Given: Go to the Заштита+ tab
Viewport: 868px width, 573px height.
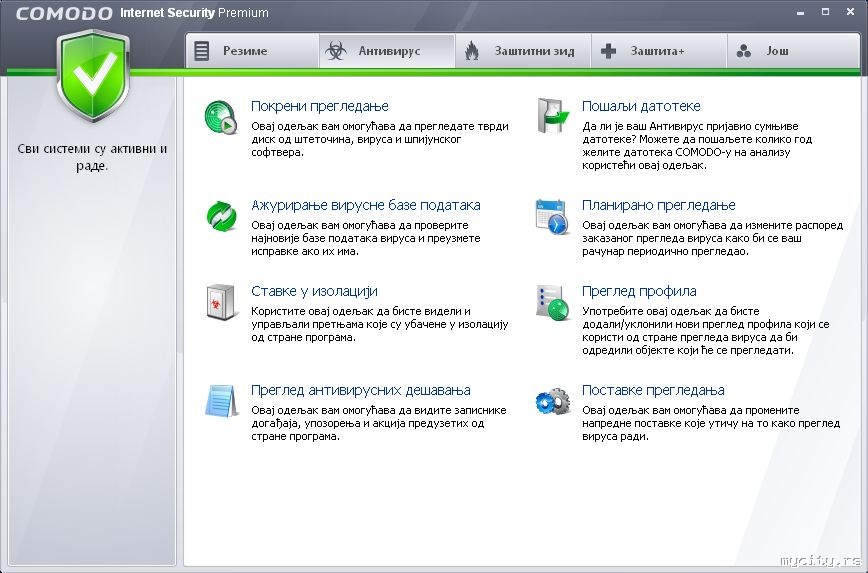Looking at the screenshot, I should click(659, 51).
